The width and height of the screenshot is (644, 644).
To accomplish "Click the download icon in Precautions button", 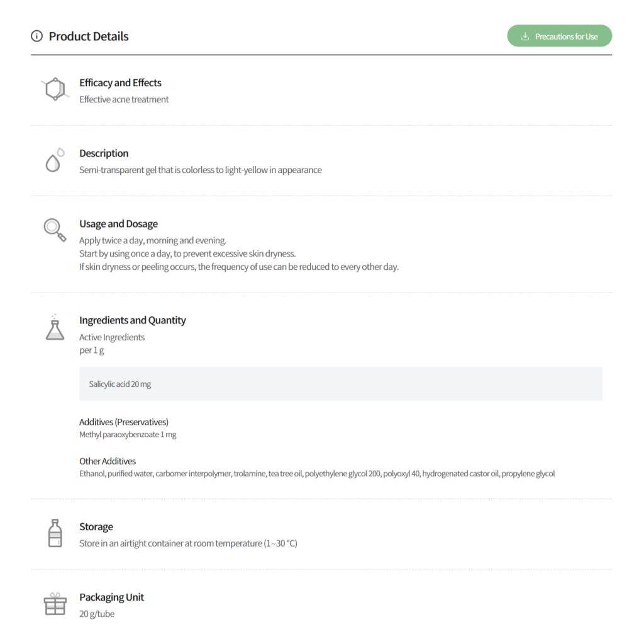I will (x=525, y=36).
